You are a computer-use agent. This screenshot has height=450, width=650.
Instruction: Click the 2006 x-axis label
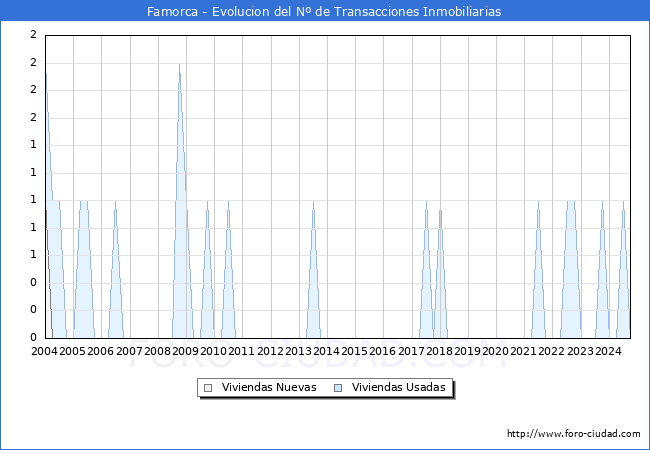point(101,351)
